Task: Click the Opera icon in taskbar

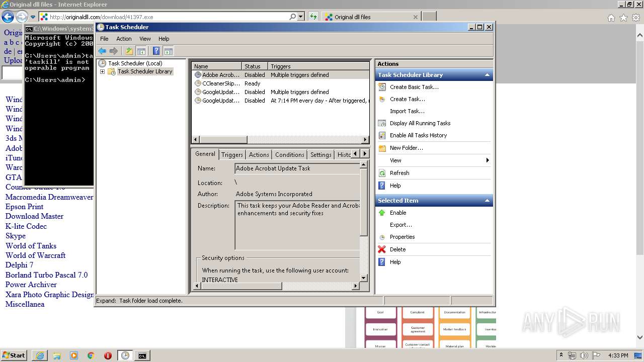Action: [108, 355]
